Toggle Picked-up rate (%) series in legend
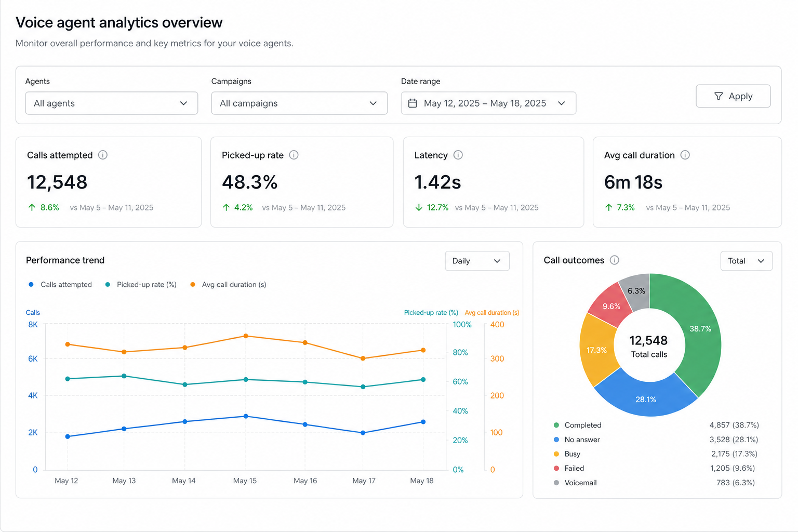The image size is (798, 532). click(141, 285)
